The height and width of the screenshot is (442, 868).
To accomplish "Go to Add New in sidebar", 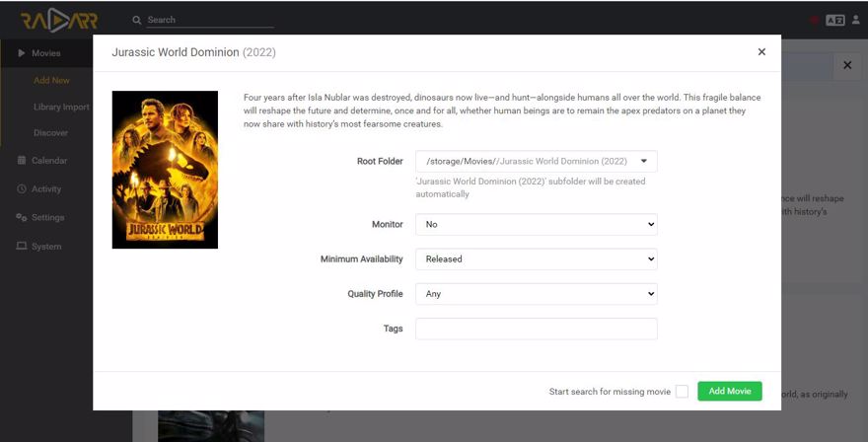I will pos(51,80).
